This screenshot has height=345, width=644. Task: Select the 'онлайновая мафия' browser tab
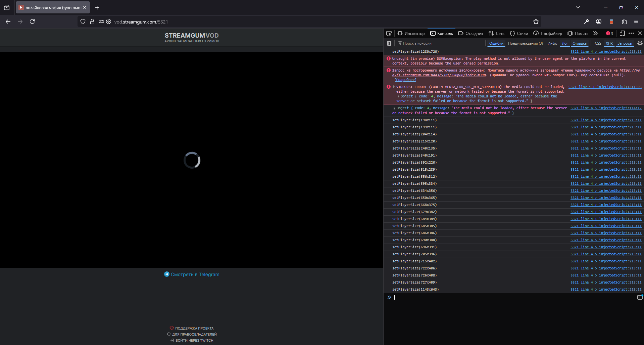52,7
